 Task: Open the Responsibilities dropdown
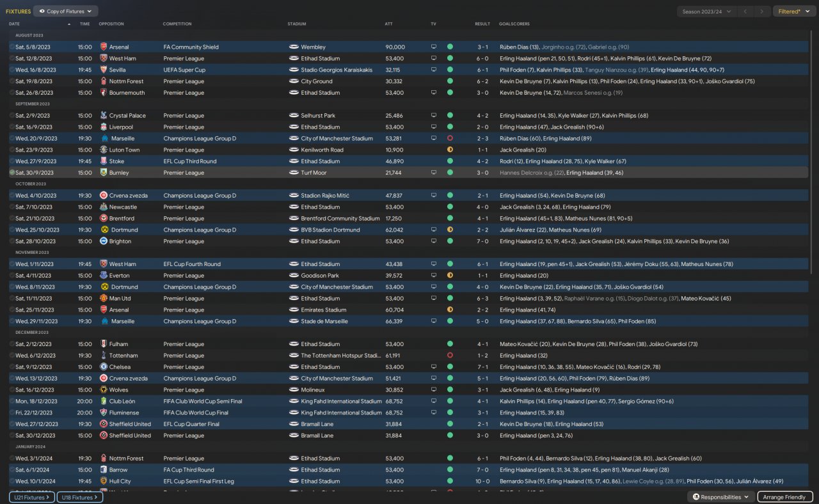720,497
